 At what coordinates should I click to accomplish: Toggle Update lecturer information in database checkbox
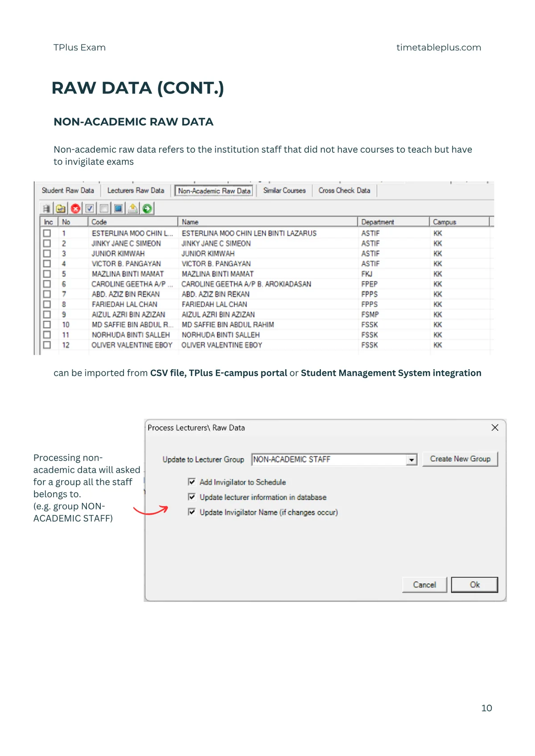click(192, 497)
